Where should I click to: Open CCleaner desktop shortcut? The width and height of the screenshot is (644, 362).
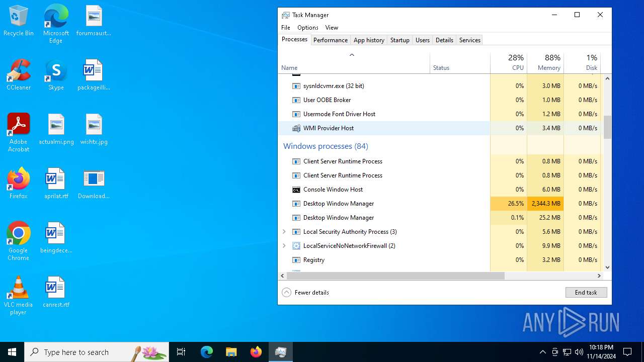click(x=19, y=75)
